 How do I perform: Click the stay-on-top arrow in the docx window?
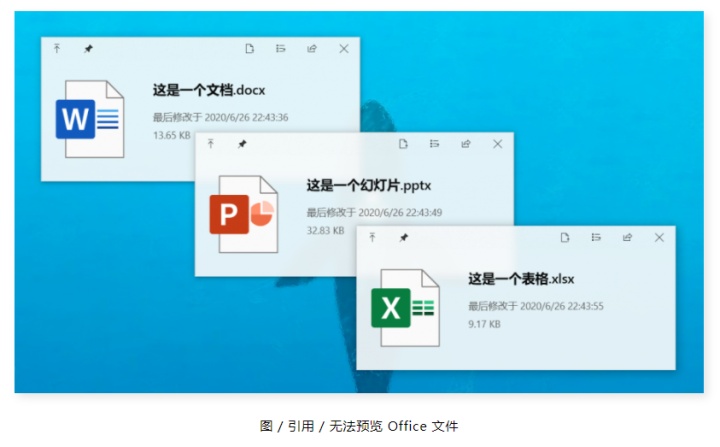point(57,48)
